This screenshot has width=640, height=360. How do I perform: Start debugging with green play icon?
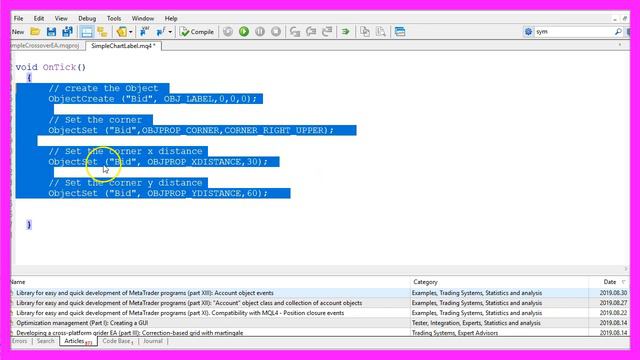click(x=244, y=31)
